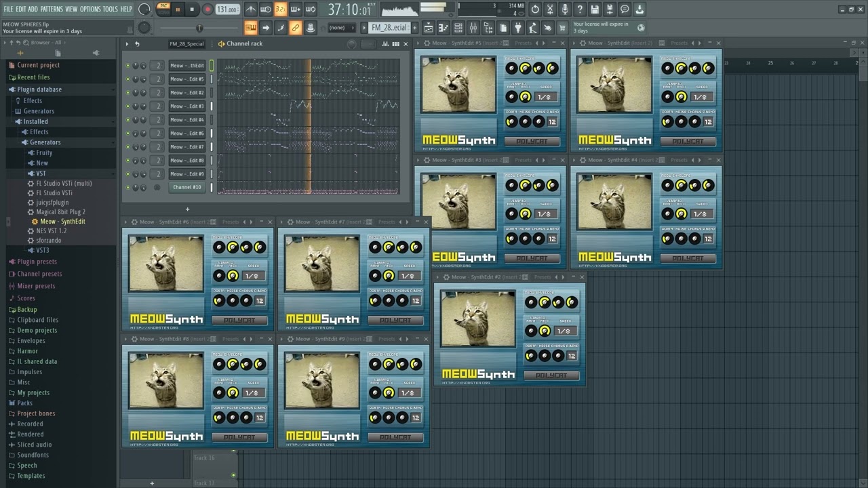Click the tempo field showing 131.000

pos(226,9)
